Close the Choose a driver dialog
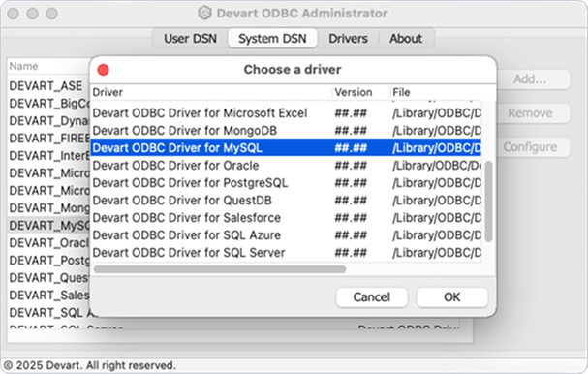Viewport: 588px width, 374px height. coord(103,70)
